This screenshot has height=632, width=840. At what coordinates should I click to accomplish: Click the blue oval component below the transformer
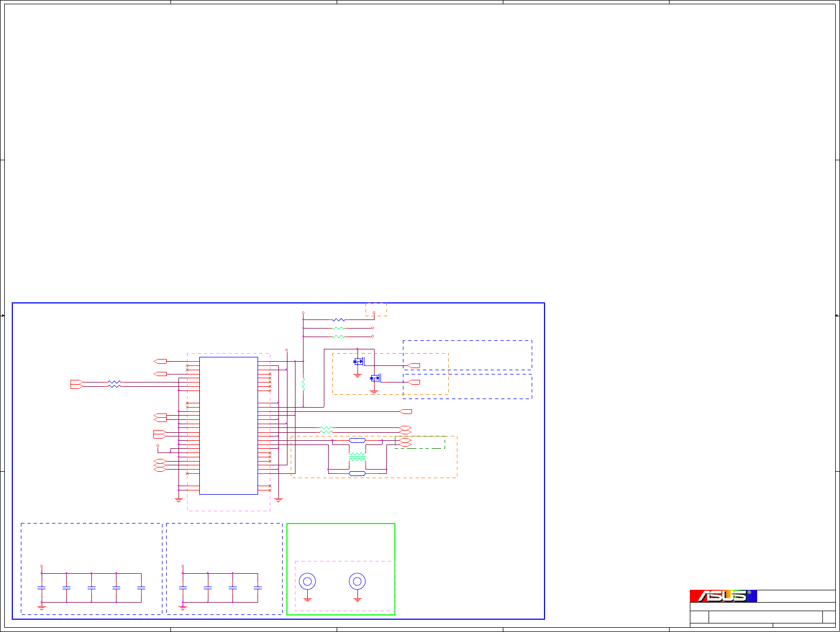point(357,473)
